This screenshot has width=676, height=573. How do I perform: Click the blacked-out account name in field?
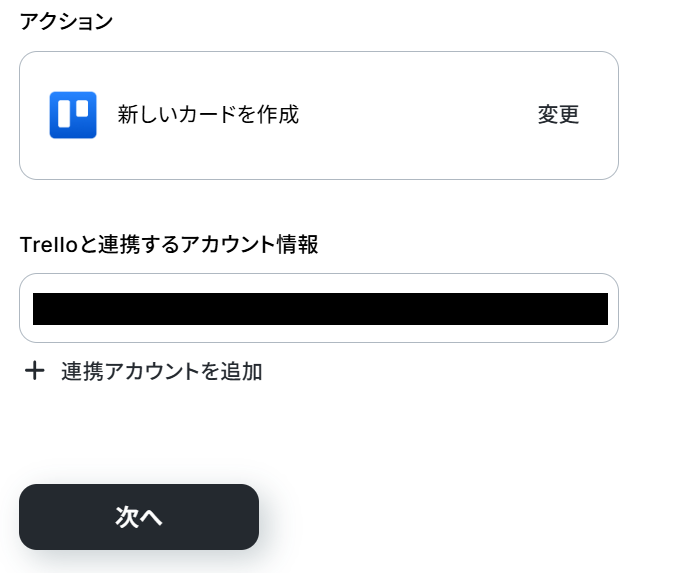coord(320,309)
